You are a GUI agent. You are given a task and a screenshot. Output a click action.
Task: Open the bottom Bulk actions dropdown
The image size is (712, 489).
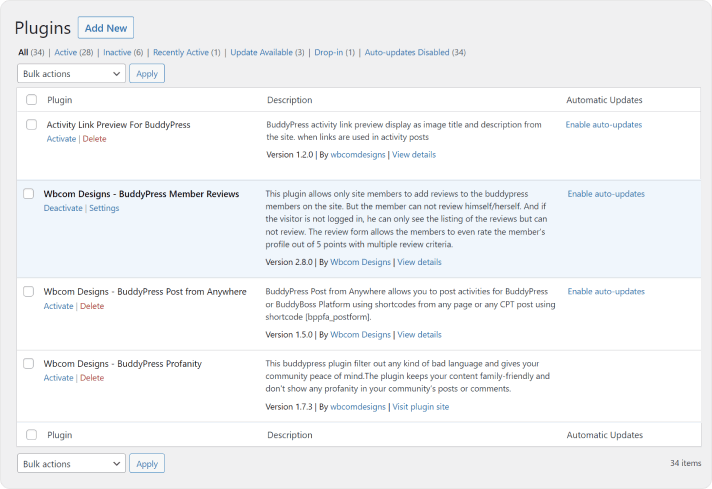pyautogui.click(x=71, y=464)
